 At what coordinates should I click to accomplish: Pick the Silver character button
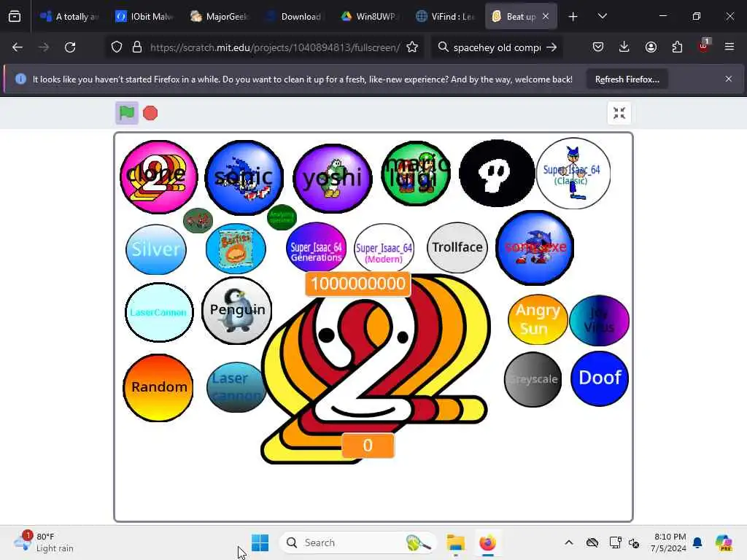click(x=156, y=249)
